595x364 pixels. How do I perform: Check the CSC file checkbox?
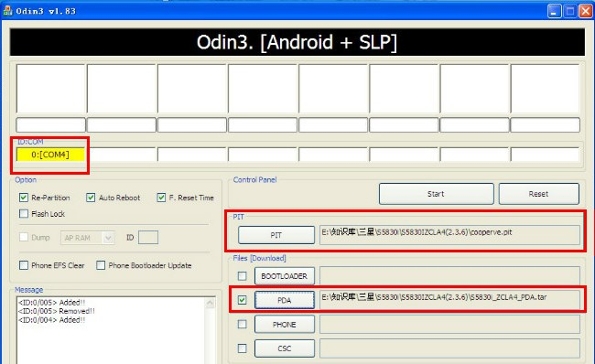[x=242, y=348]
